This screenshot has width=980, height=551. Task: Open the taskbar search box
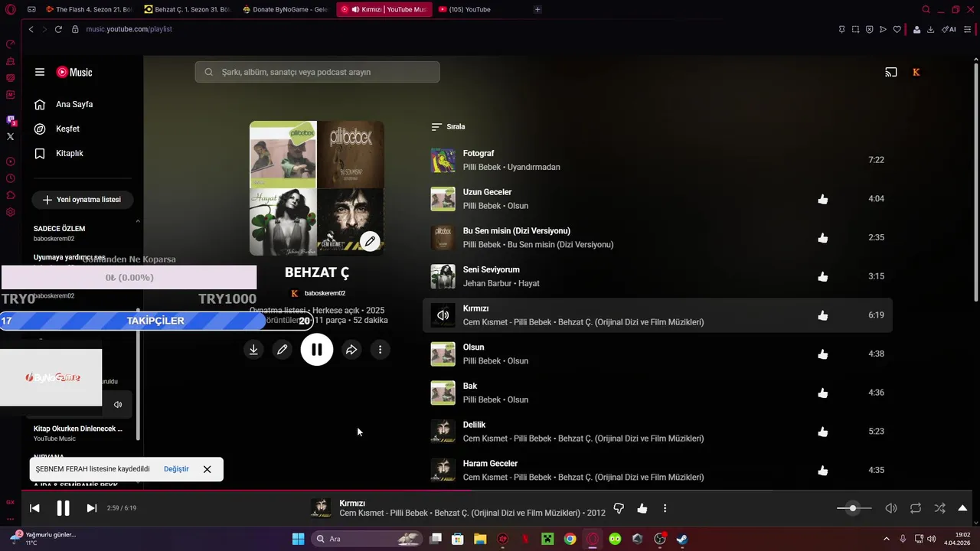(x=367, y=539)
